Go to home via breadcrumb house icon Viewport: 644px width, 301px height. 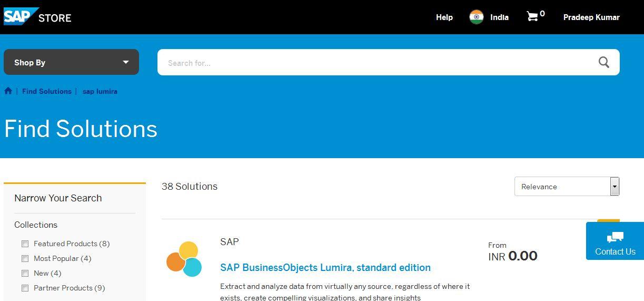coord(8,91)
